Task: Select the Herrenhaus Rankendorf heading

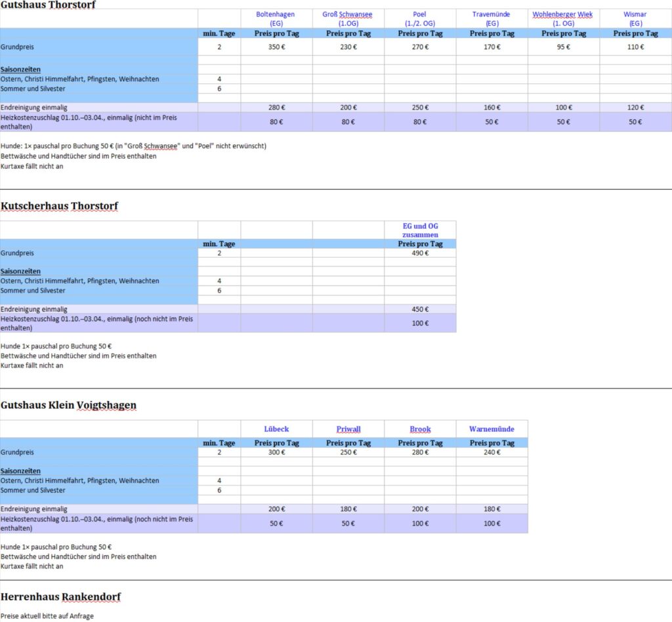Action: pyautogui.click(x=60, y=597)
